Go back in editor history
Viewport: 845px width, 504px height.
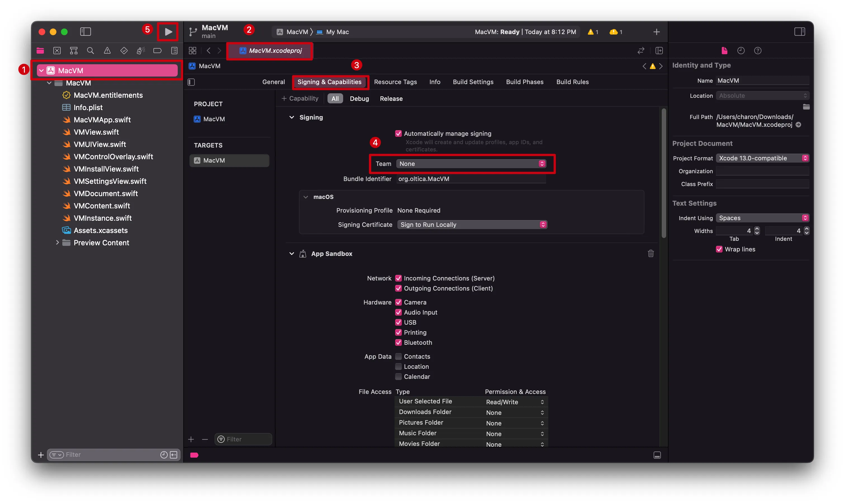click(x=208, y=51)
